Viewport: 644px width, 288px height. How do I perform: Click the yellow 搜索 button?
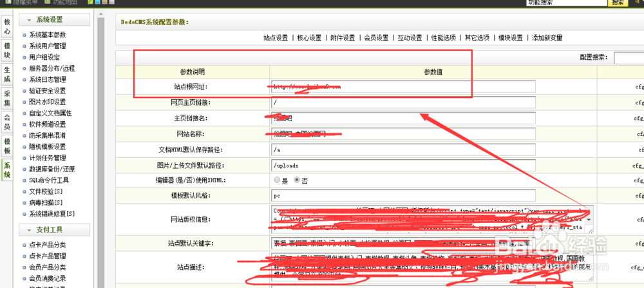(x=618, y=3)
